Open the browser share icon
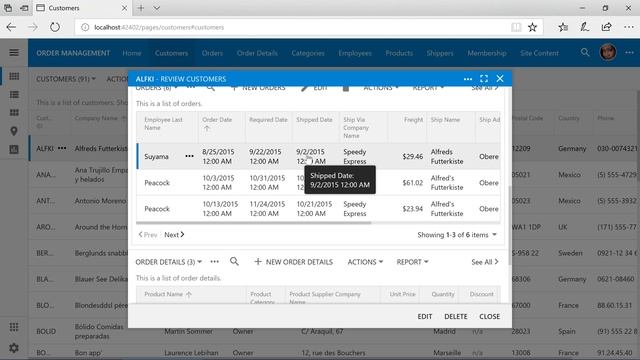Viewport: 640px width, 360px height. [x=607, y=27]
